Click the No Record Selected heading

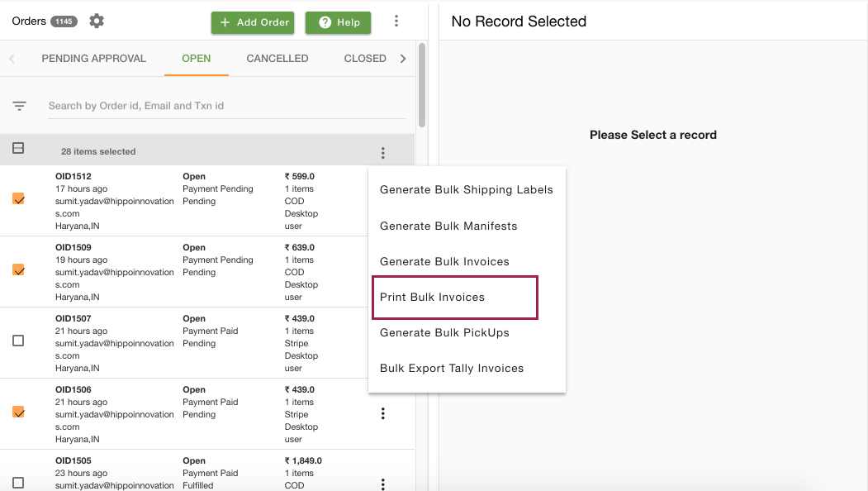[x=519, y=21]
